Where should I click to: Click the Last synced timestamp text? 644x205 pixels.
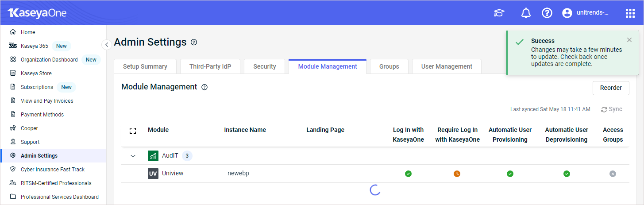(550, 109)
